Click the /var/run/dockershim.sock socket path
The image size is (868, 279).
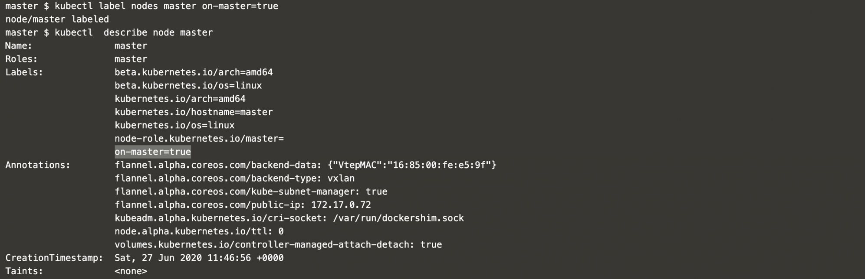tap(398, 218)
